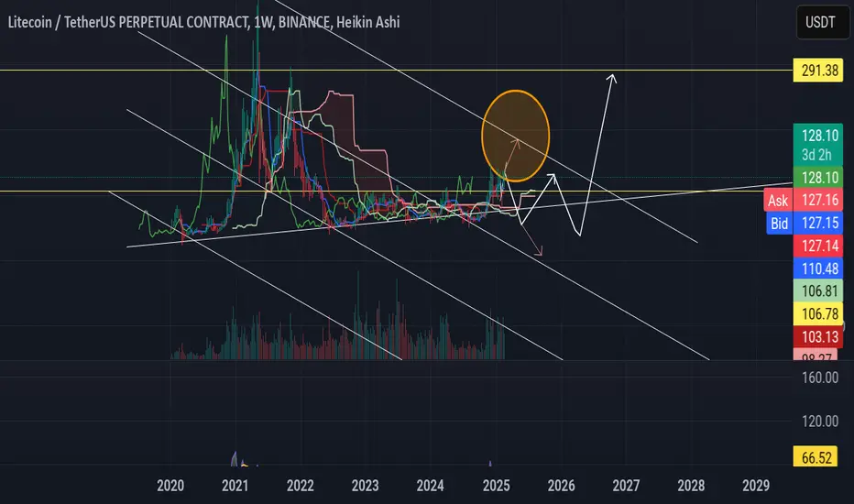854x504 pixels.
Task: Click the USDT currency button
Action: tap(823, 22)
